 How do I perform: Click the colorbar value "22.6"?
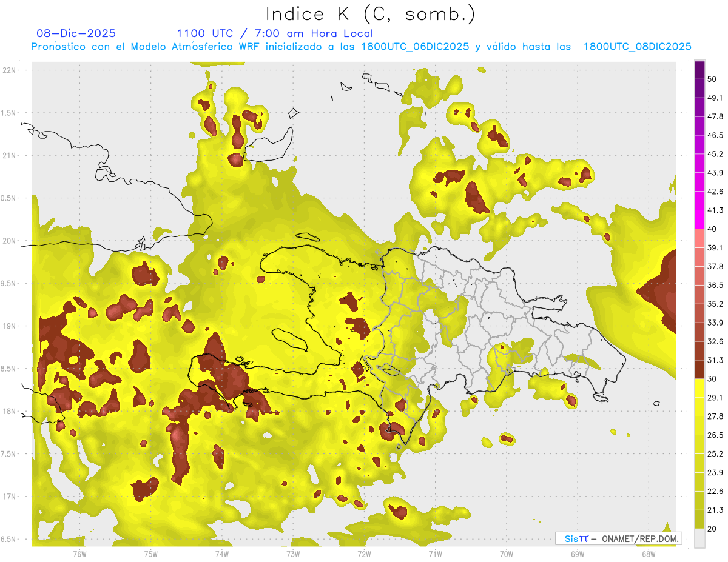(715, 491)
